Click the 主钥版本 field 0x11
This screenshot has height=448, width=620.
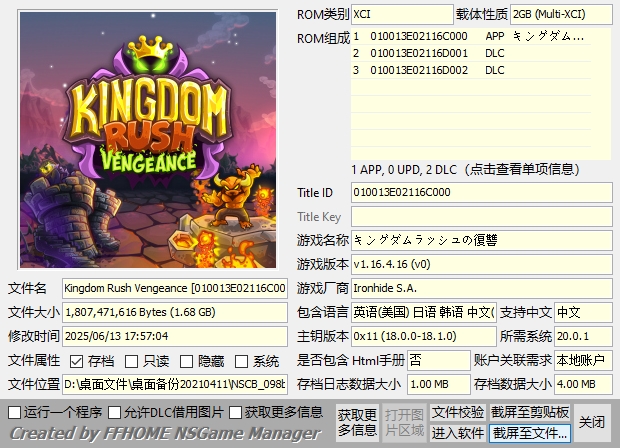point(423,336)
